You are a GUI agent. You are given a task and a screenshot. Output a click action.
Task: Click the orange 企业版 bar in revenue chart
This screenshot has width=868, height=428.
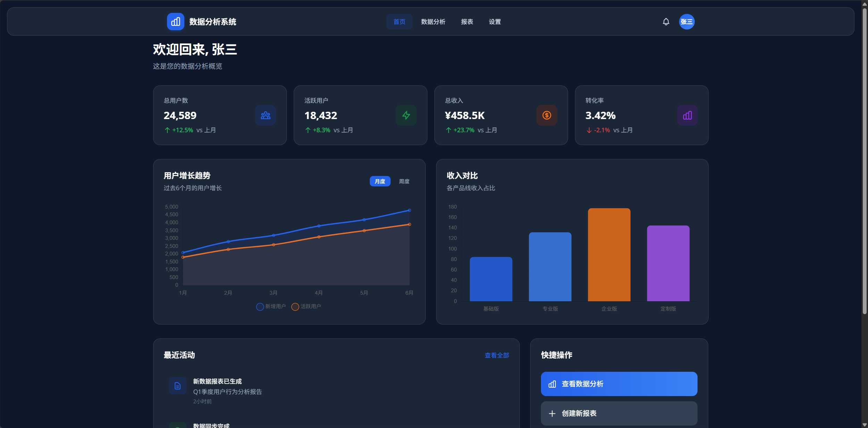click(609, 255)
